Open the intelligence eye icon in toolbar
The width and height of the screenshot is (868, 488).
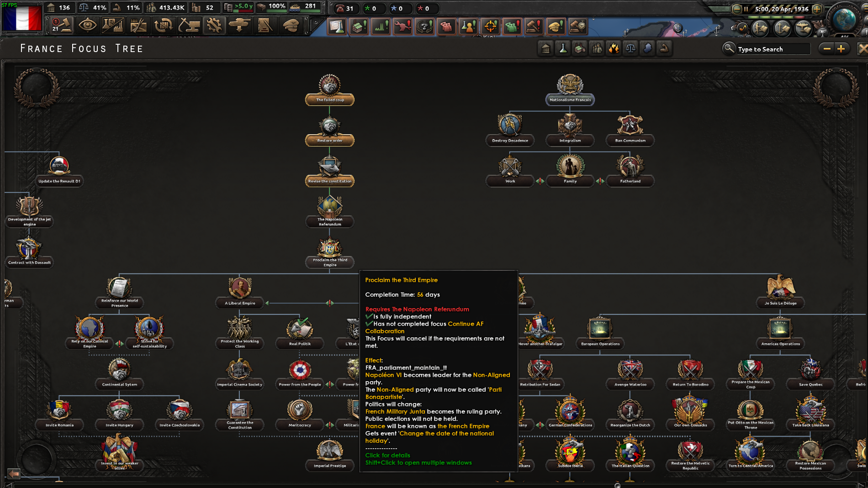[87, 26]
